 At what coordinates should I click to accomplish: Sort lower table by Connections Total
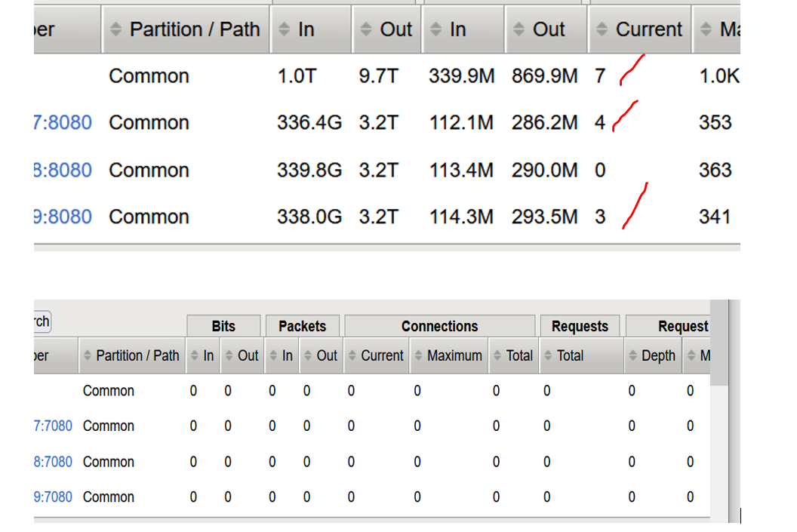click(513, 355)
